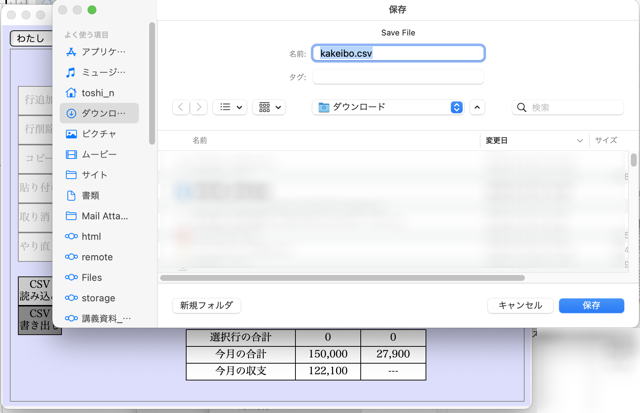Select the Mail Attachments sidebar folder
The image size is (640, 413).
103,216
